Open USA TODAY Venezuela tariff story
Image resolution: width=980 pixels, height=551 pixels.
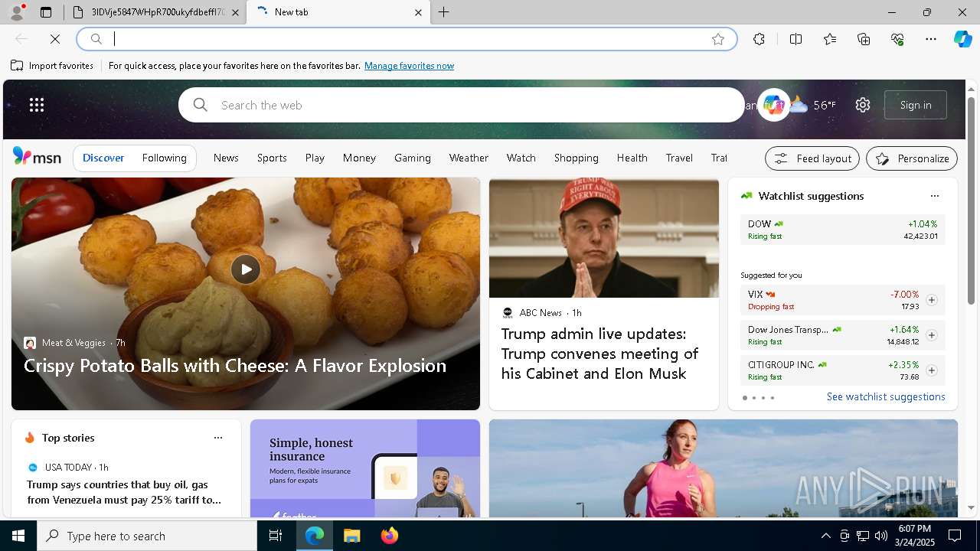124,492
